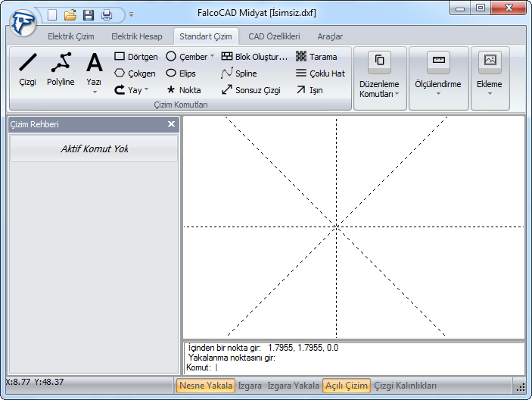Toggle Izgara grid display

click(250, 386)
